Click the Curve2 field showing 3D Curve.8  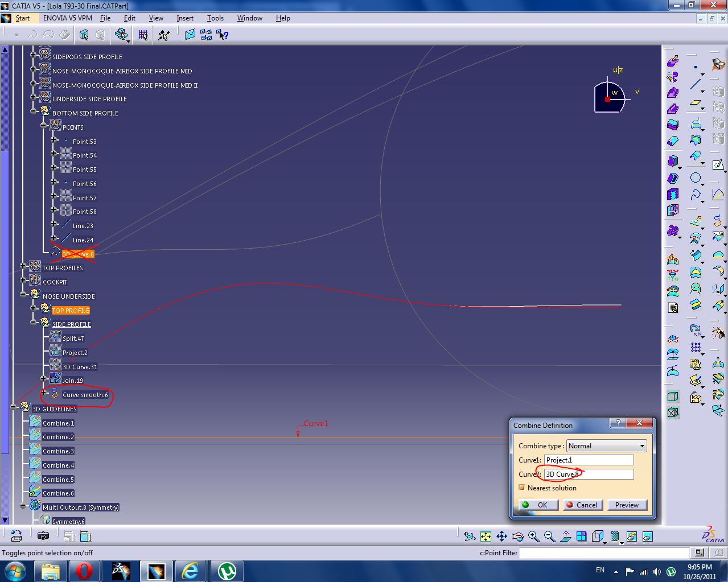click(x=589, y=474)
